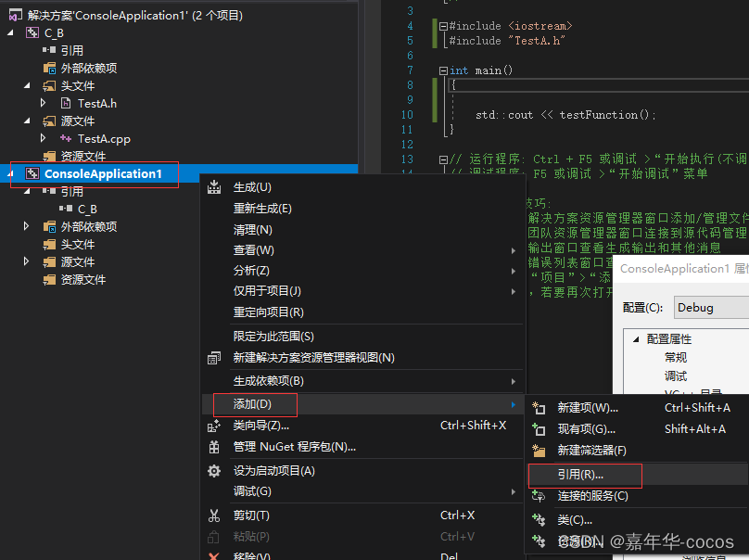
Task: Click the scissors icon for 剪切
Action: pyautogui.click(x=214, y=515)
